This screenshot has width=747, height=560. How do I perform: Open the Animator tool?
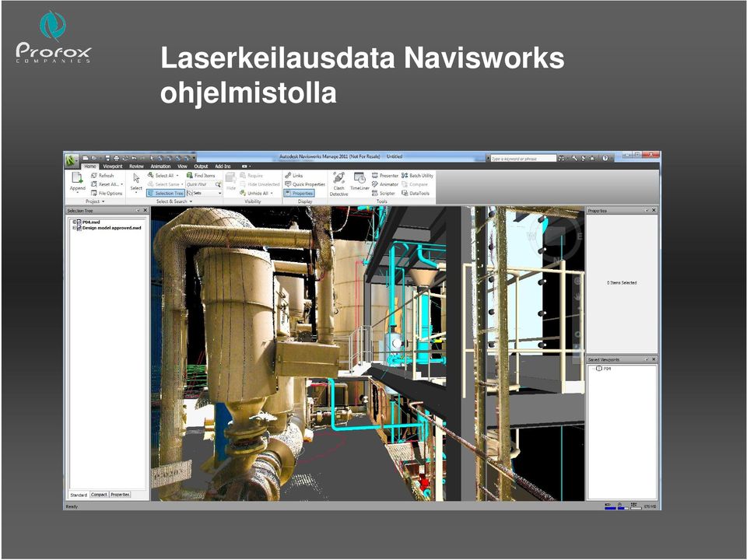tap(385, 184)
